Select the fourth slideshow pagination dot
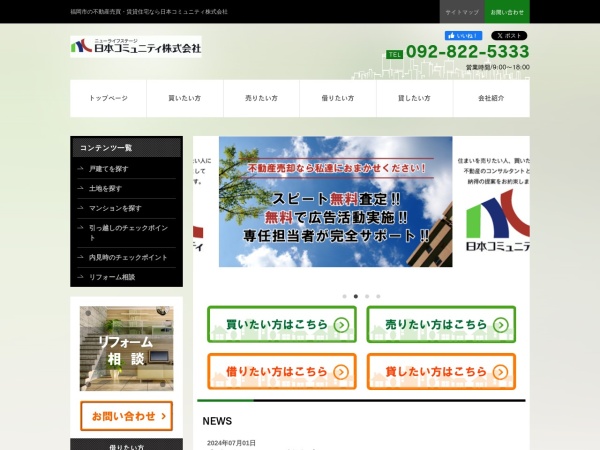Image resolution: width=600 pixels, height=450 pixels. pyautogui.click(x=378, y=296)
